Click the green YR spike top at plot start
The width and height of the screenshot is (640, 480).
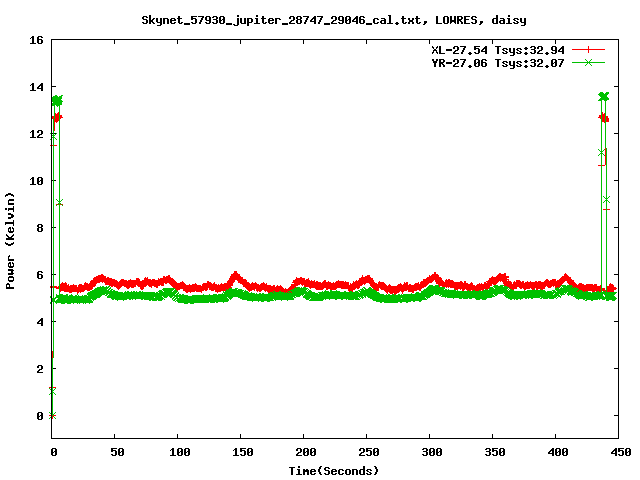(57, 100)
